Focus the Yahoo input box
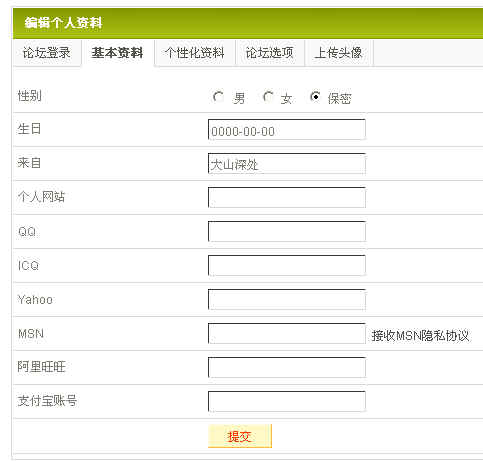 pyautogui.click(x=287, y=300)
